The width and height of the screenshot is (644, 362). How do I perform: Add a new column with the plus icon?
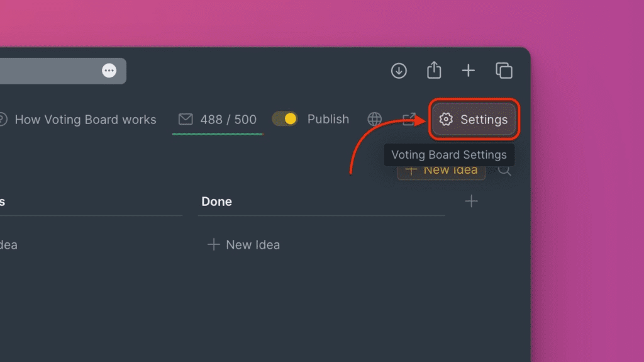click(471, 201)
